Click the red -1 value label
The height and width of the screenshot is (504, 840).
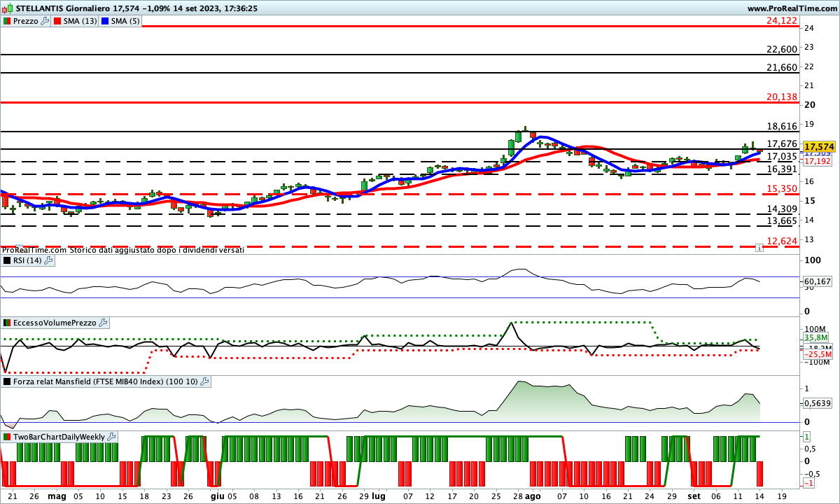click(808, 484)
